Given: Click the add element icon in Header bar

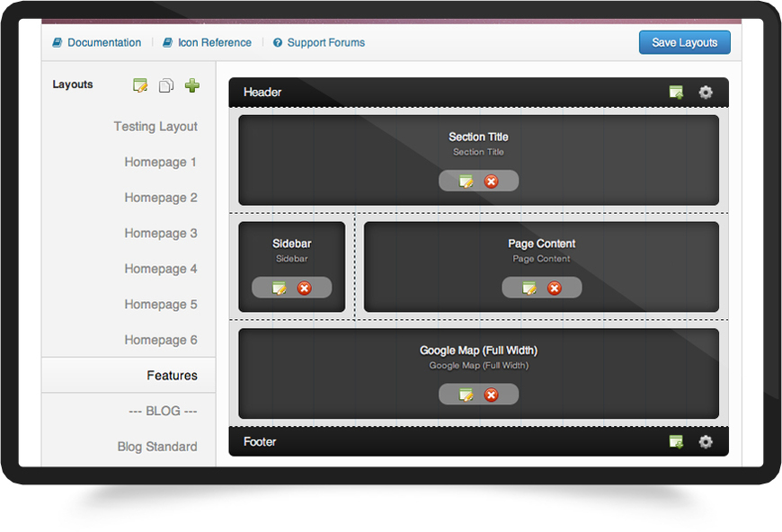Looking at the screenshot, I should (676, 92).
